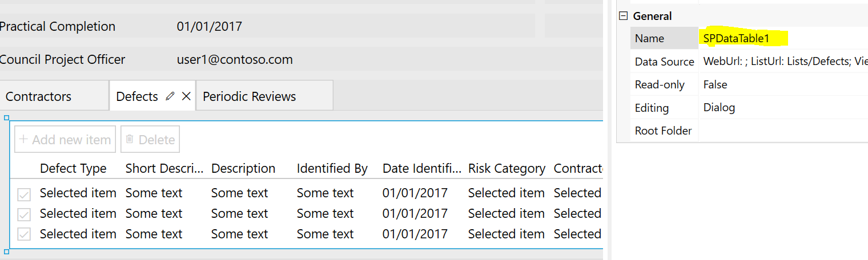Click the pencil edit icon on Defects tab
This screenshot has width=868, height=260.
tap(170, 96)
